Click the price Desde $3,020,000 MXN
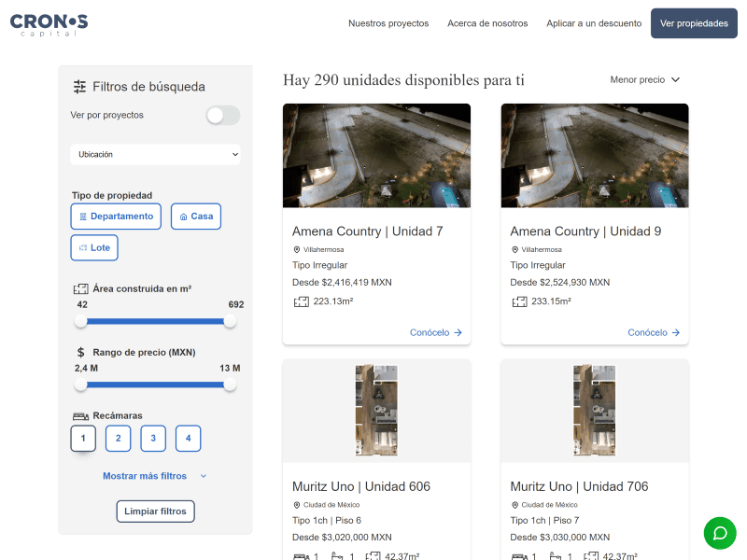The width and height of the screenshot is (747, 560). (342, 538)
